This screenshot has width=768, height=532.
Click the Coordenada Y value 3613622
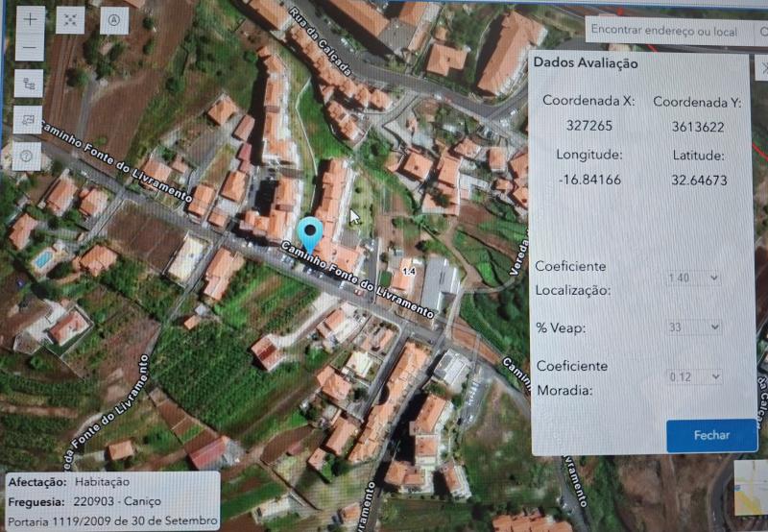(698, 127)
